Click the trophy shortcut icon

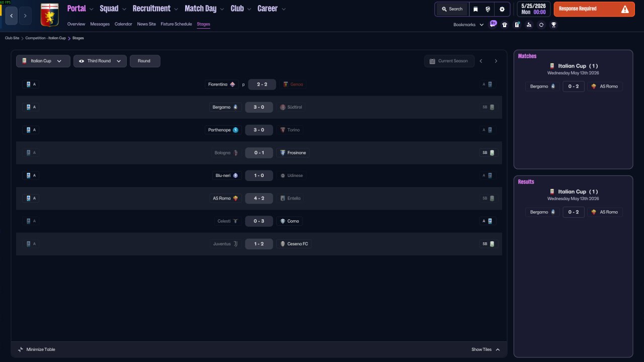coord(553,25)
